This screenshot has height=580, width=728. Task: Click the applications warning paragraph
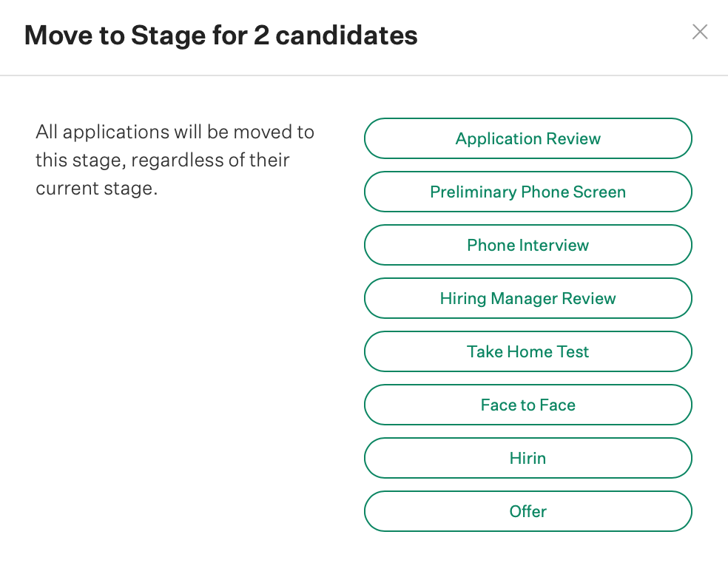tap(175, 160)
